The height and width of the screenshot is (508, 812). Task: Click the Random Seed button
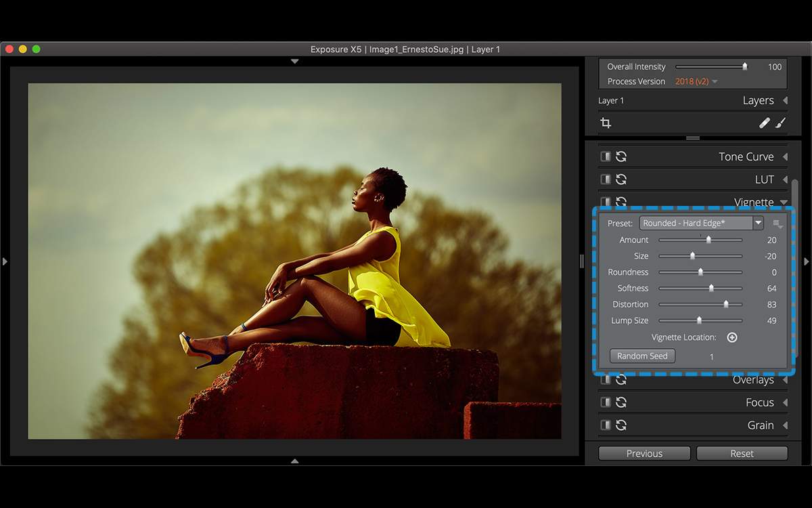[x=642, y=356]
